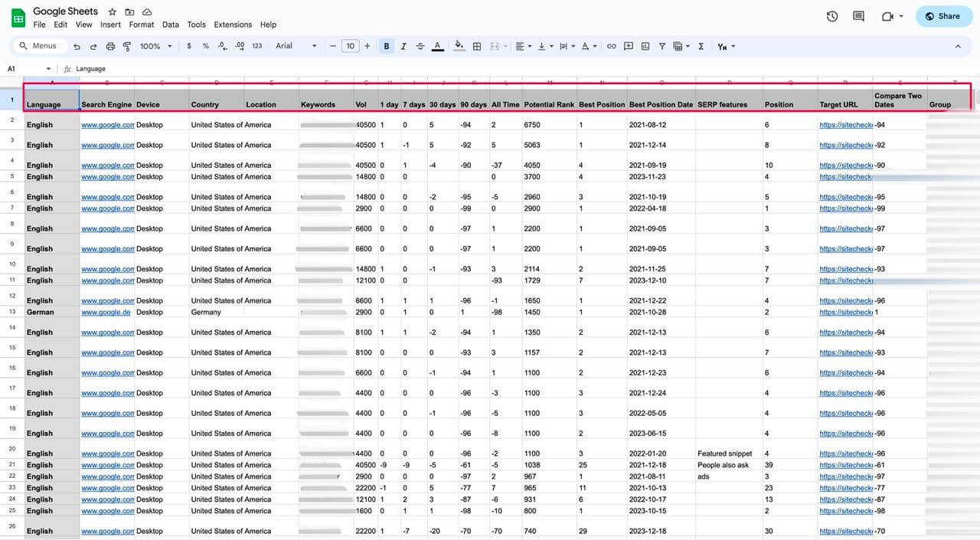Viewport: 980px width, 540px height.
Task: Open the View menu
Action: click(84, 25)
